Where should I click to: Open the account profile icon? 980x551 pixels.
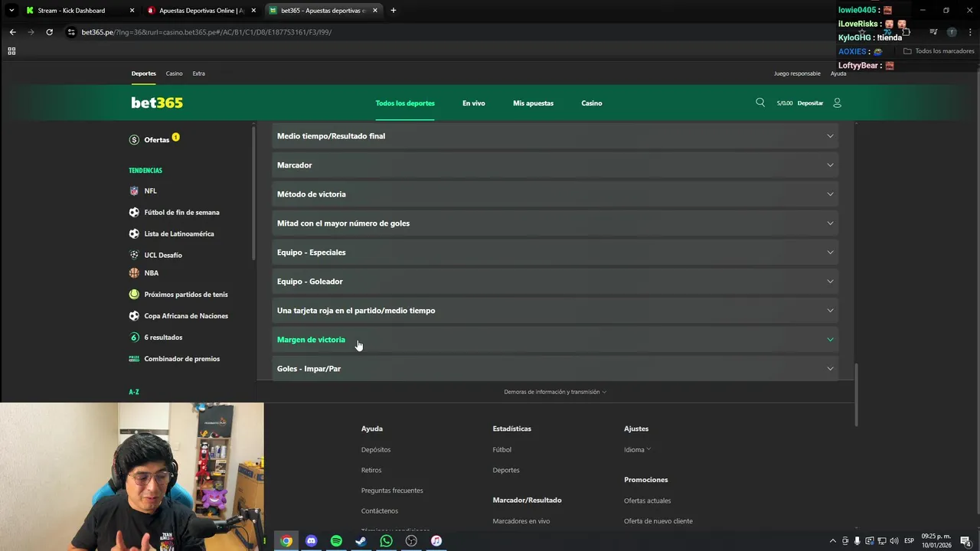837,103
